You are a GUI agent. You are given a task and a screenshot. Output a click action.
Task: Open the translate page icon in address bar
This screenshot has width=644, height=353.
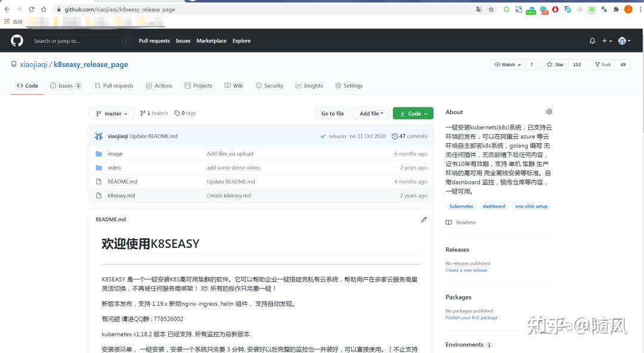coord(479,9)
